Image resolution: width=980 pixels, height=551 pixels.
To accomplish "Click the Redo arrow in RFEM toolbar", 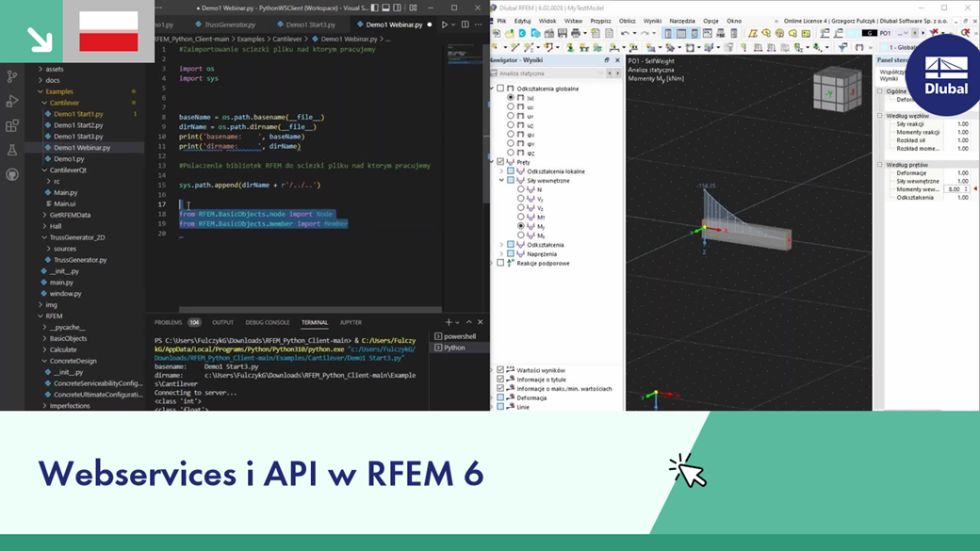I will coord(645,33).
